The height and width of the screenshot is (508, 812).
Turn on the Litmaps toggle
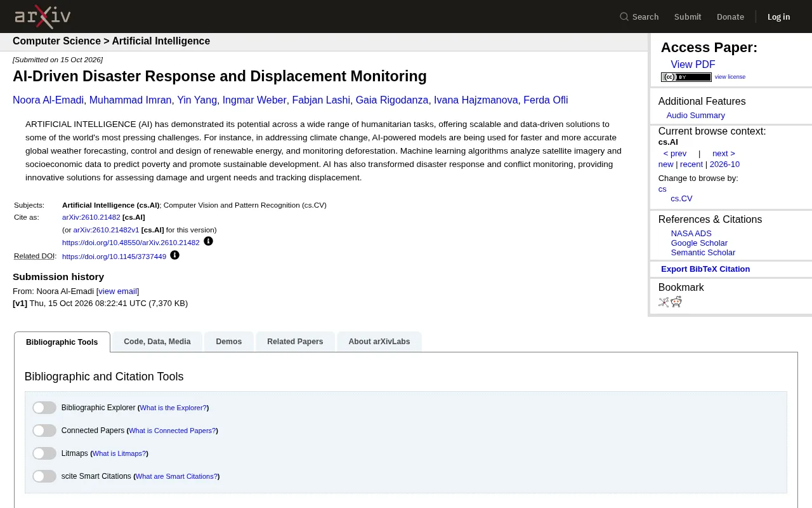click(x=44, y=453)
